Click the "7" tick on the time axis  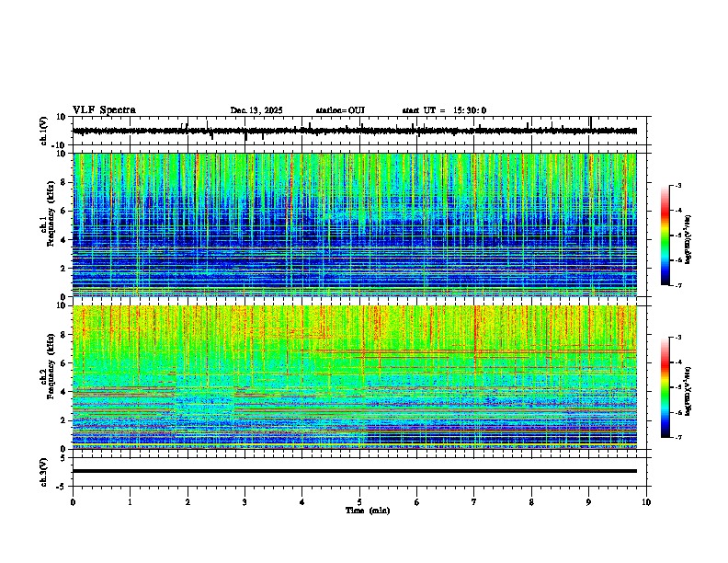point(474,502)
